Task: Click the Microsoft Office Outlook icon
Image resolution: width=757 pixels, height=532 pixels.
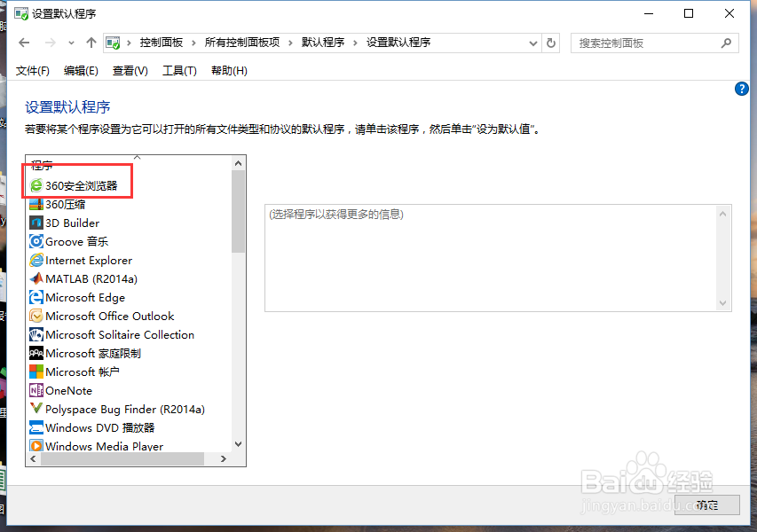Action: (36, 316)
